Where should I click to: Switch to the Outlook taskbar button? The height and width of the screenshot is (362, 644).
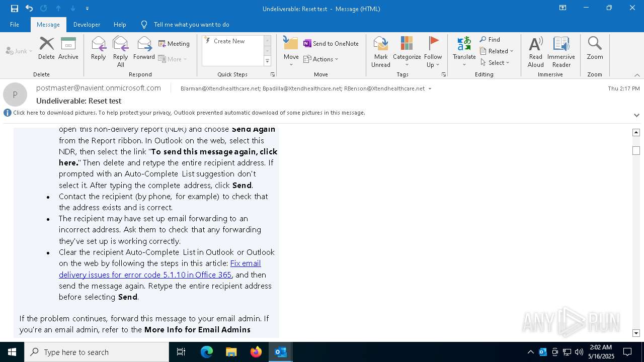pyautogui.click(x=280, y=352)
